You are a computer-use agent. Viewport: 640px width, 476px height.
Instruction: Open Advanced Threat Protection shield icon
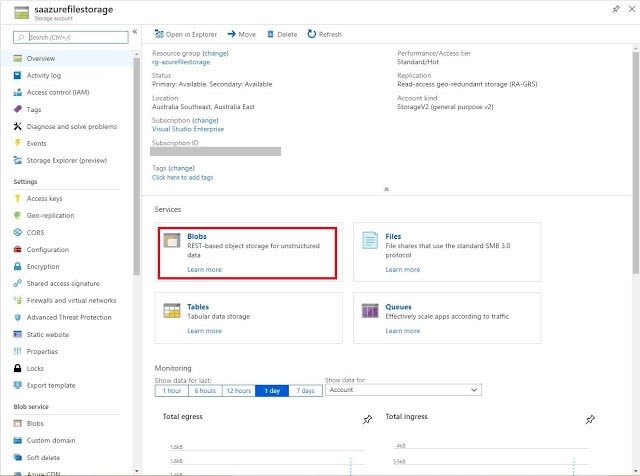17,317
